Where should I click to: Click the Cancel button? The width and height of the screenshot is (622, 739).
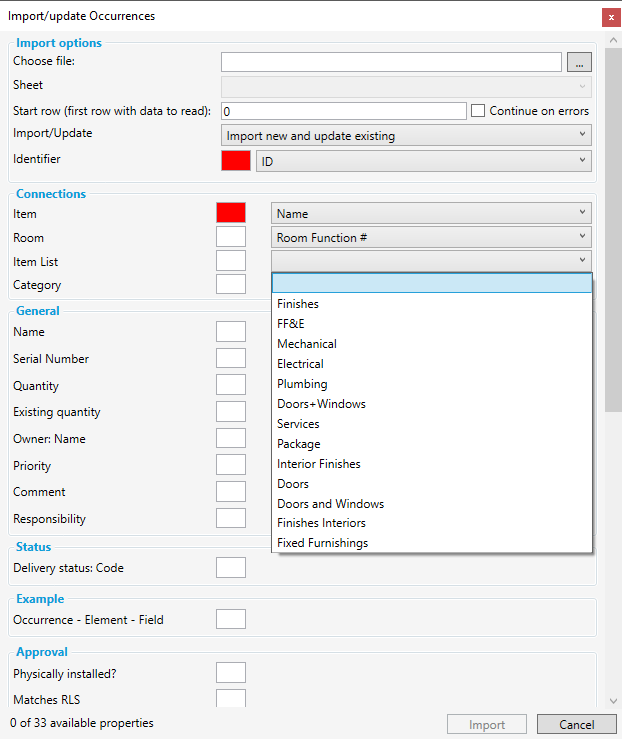click(576, 725)
